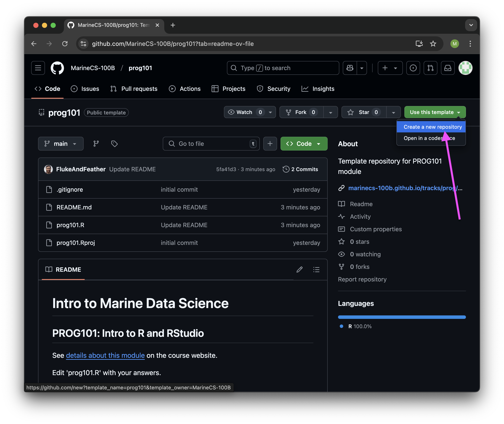Image resolution: width=504 pixels, height=424 pixels.
Task: Click the search field Type / to search
Action: 283,68
